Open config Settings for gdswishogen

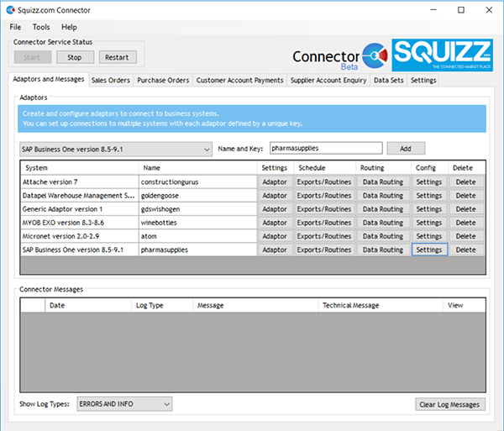tap(429, 209)
